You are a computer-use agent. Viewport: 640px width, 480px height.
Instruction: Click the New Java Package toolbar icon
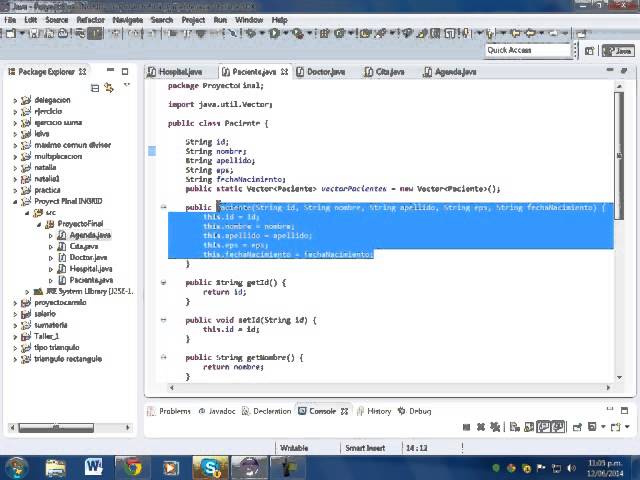coord(324,33)
